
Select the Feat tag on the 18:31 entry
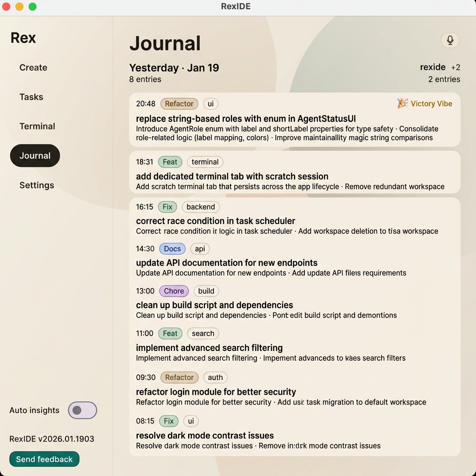click(170, 162)
